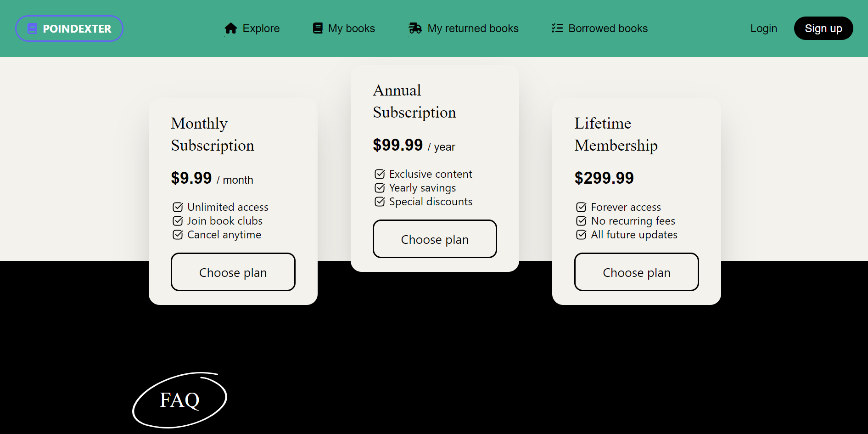Screen dimensions: 868x434
Task: Click the Unlimited access check icon
Action: coord(178,207)
